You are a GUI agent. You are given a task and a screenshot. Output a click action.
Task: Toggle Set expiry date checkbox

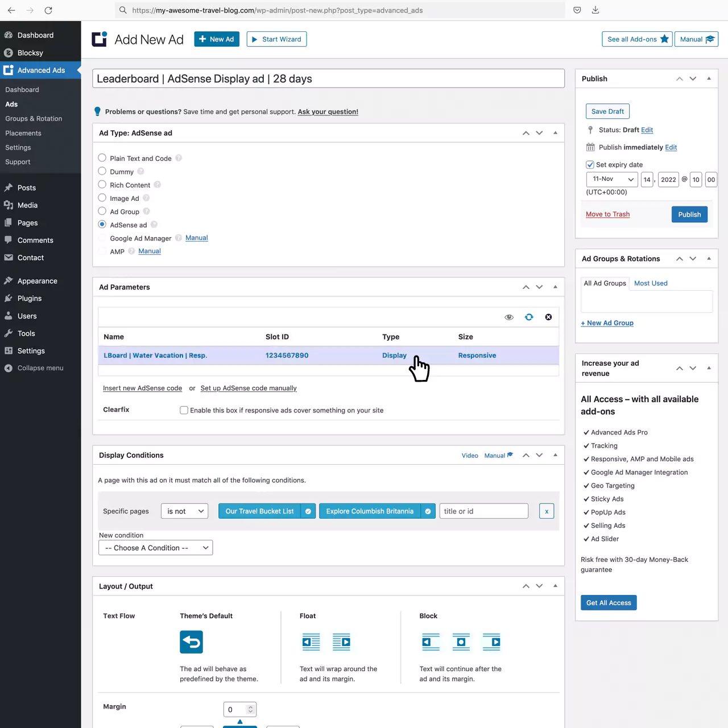(x=590, y=164)
